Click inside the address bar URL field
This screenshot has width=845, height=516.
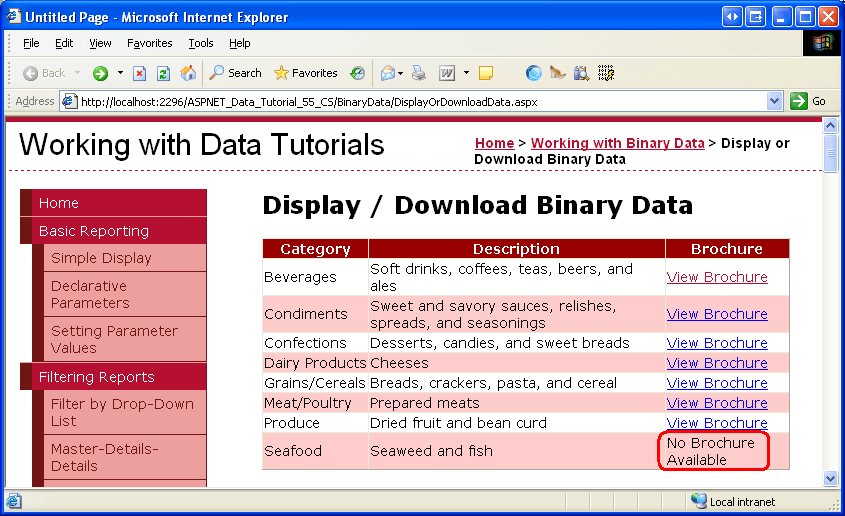(x=420, y=101)
